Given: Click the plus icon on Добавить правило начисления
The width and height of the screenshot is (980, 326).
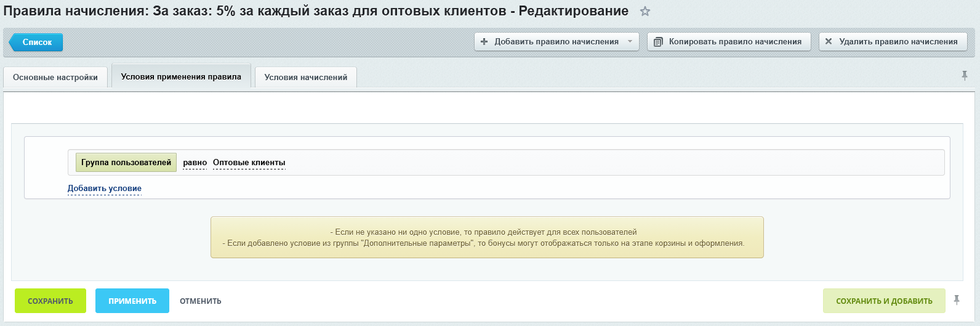Looking at the screenshot, I should coord(484,42).
